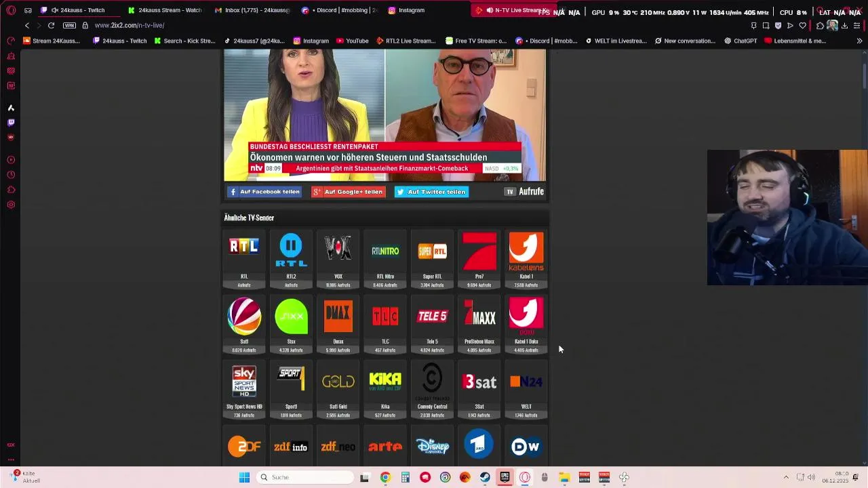Screen dimensions: 868x488
Task: Toggle the VPN badge in address bar
Action: (69, 25)
